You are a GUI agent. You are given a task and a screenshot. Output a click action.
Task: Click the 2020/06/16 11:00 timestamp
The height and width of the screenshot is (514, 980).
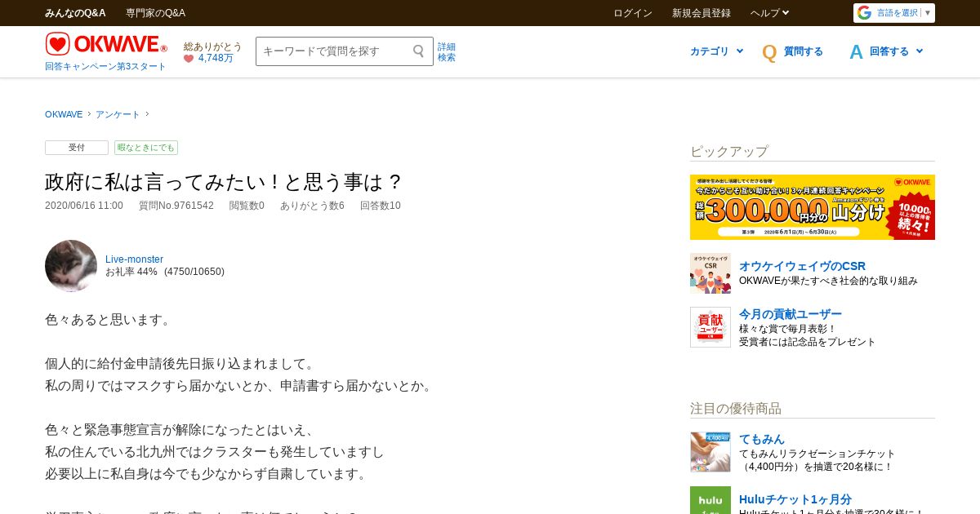coord(84,206)
